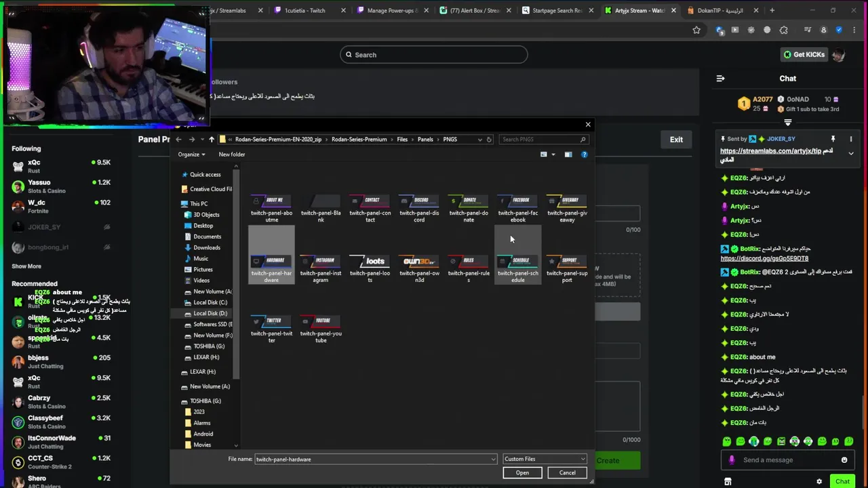Open the file dialog help icon
Viewport: 868px width, 488px height.
tap(584, 155)
